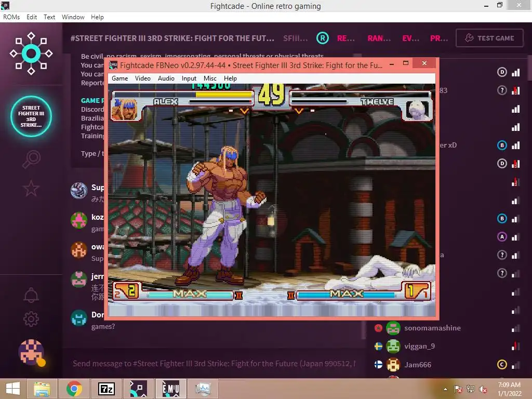This screenshot has width=532, height=399.
Task: Open the Window menu in Fightcade
Action: click(x=73, y=17)
